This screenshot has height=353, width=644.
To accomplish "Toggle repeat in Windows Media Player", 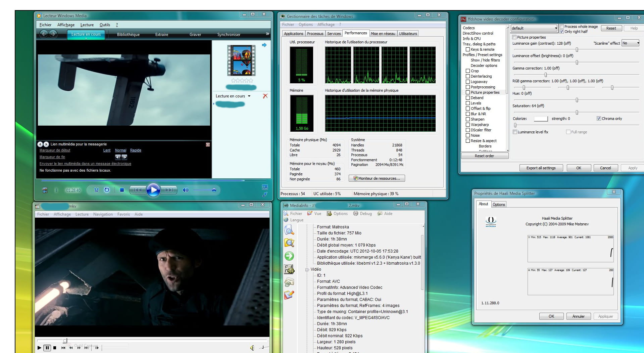I will click(107, 190).
